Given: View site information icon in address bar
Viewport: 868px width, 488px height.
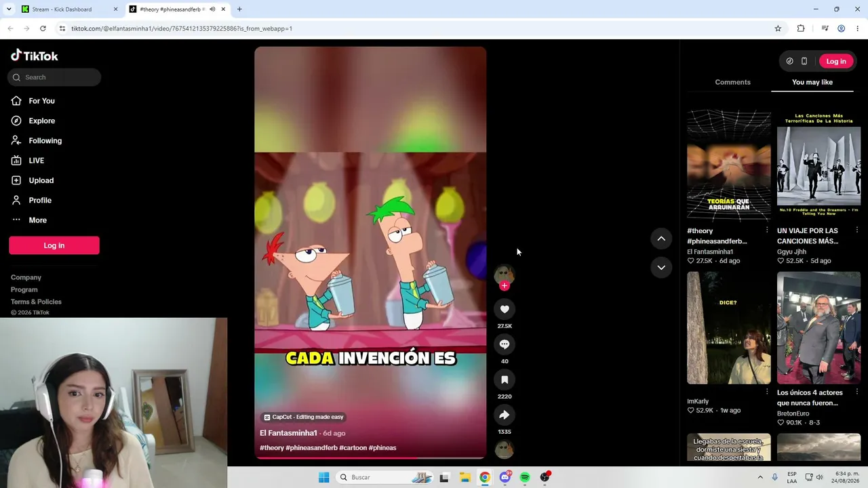Looking at the screenshot, I should (x=62, y=28).
